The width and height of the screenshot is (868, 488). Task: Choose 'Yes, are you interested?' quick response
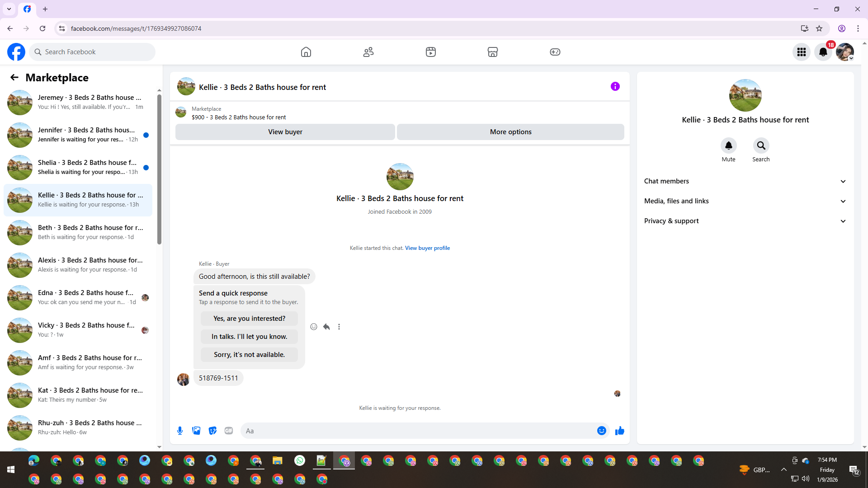(249, 319)
